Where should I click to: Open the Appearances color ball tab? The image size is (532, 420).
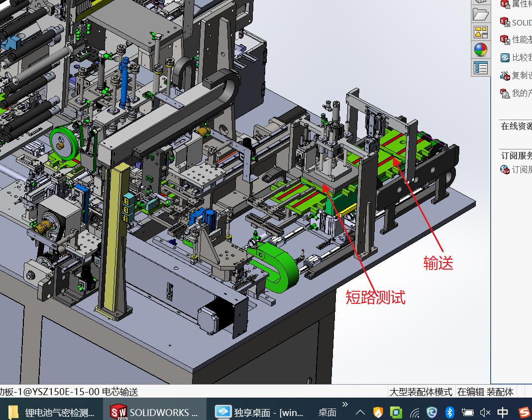(480, 50)
